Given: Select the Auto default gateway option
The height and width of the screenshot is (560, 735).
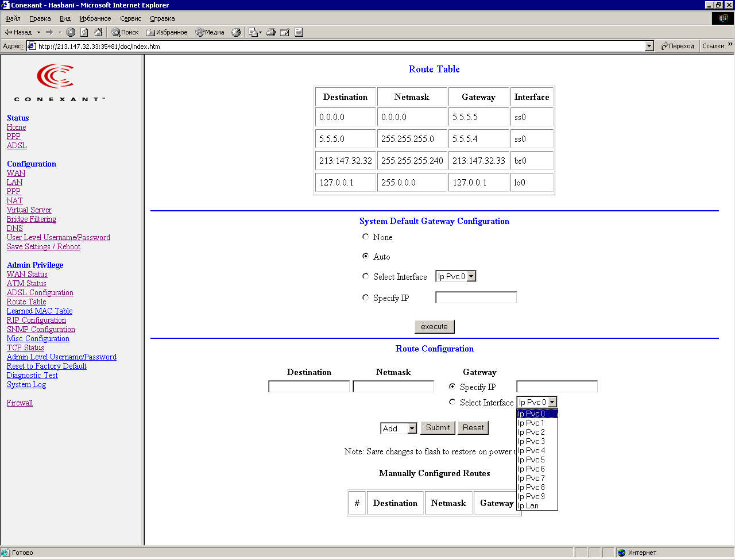Looking at the screenshot, I should [x=365, y=256].
